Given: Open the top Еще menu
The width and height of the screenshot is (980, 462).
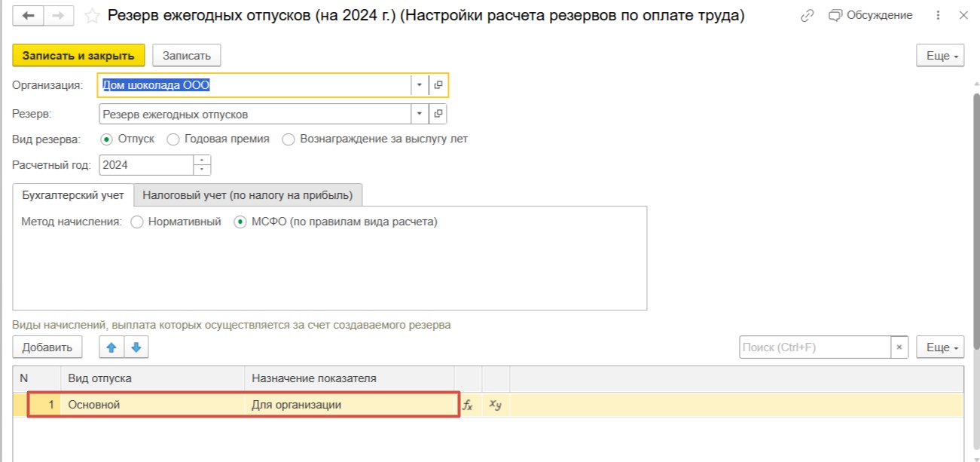Looking at the screenshot, I should point(940,56).
